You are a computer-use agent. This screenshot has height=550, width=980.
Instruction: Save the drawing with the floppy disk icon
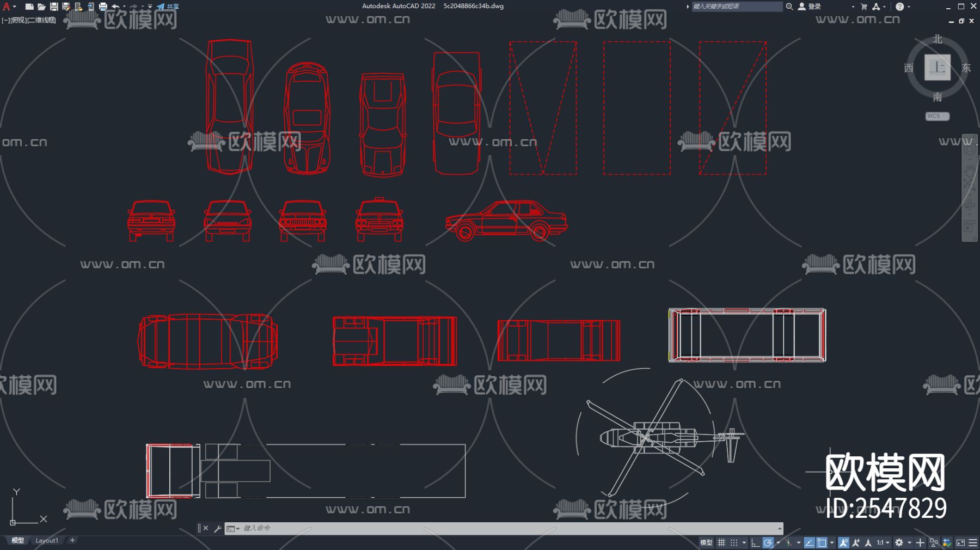tap(54, 7)
